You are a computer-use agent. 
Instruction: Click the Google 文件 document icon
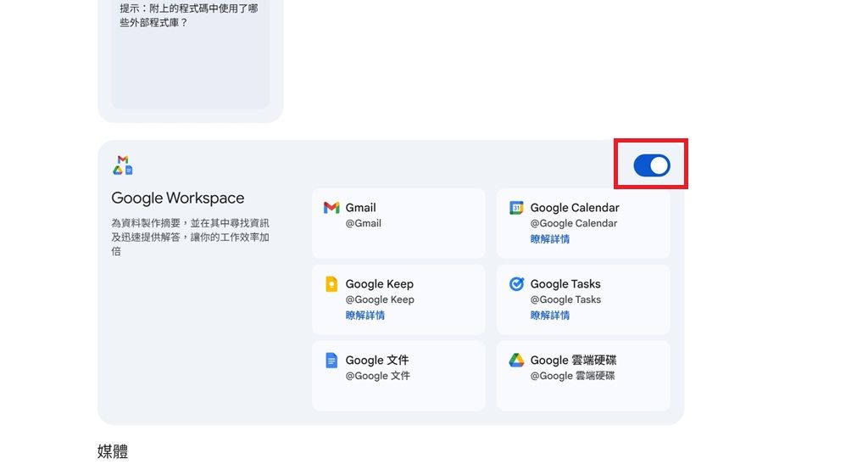(x=331, y=361)
